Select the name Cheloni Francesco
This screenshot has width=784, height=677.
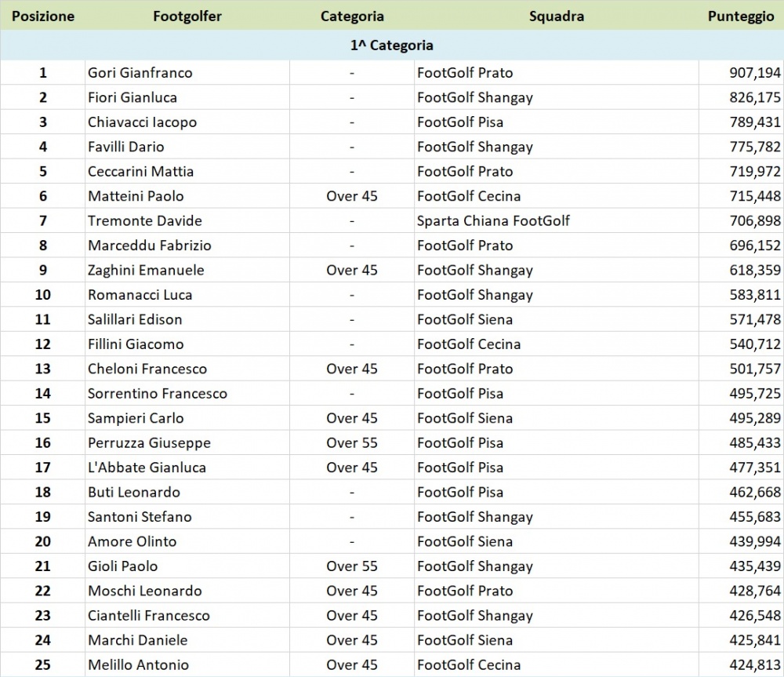click(x=147, y=369)
